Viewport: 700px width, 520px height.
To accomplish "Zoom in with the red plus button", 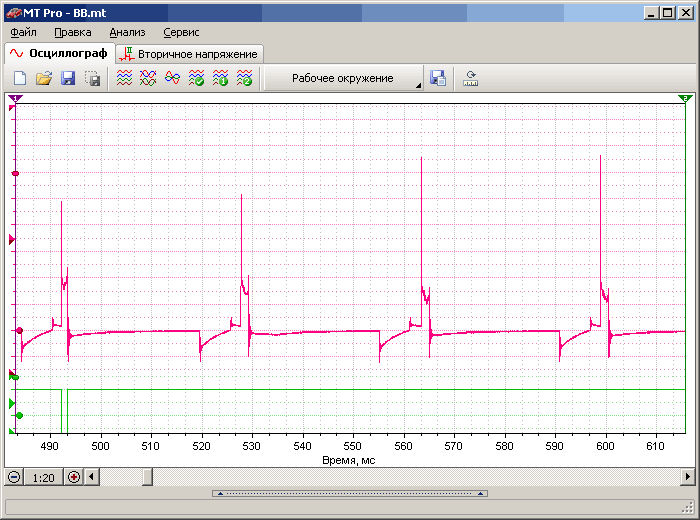I will (73, 477).
